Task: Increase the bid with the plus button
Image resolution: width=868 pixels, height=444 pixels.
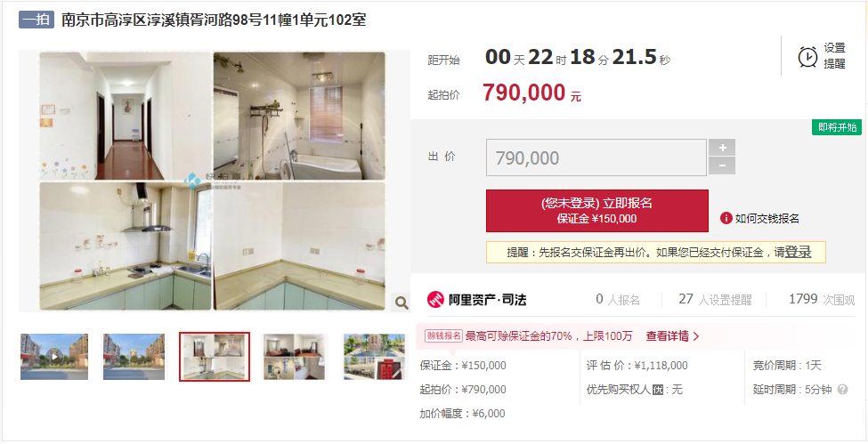Action: (x=722, y=148)
